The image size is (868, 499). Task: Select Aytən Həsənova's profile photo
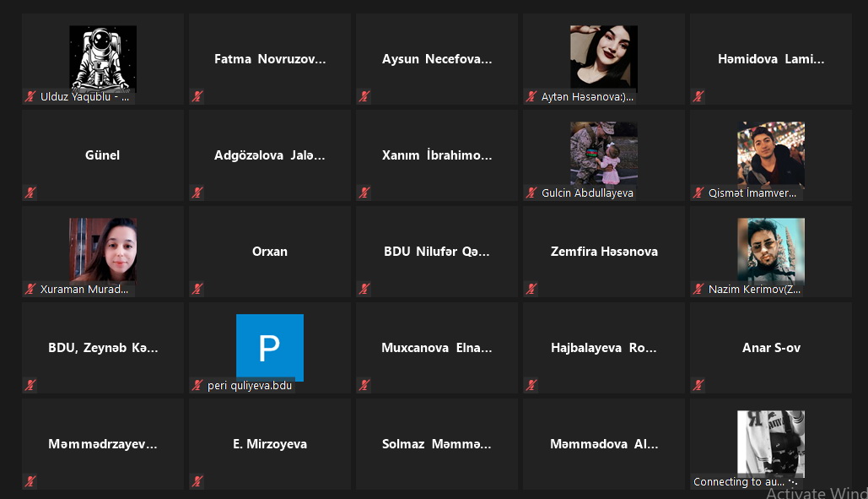604,58
